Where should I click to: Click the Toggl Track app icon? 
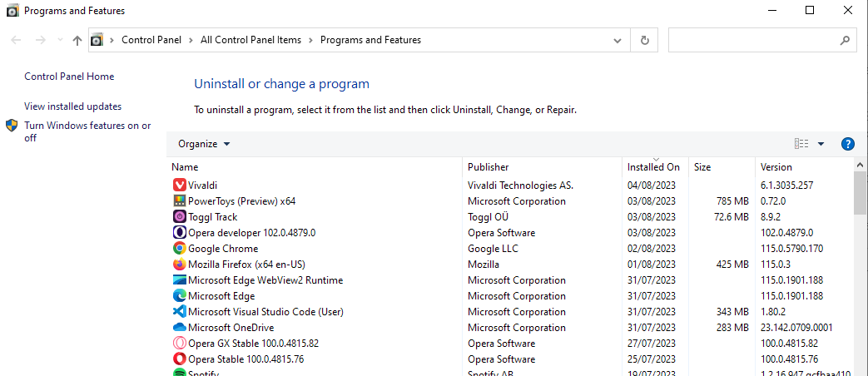tap(180, 217)
